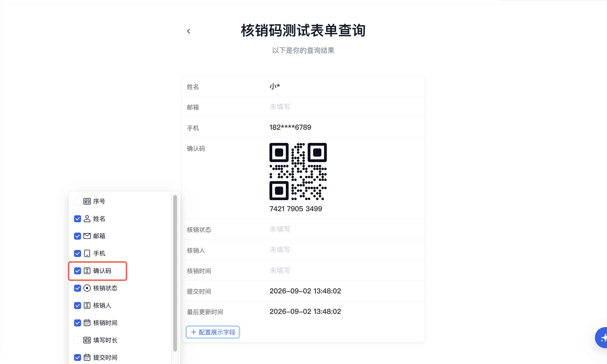Click the 核销状态 row 未填写 placeholder

click(280, 229)
